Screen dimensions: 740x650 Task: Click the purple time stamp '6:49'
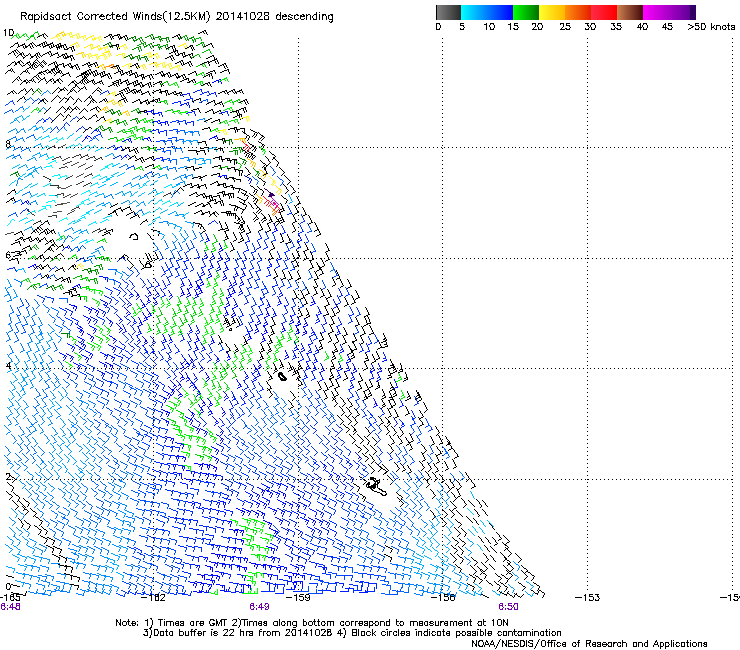tap(260, 607)
